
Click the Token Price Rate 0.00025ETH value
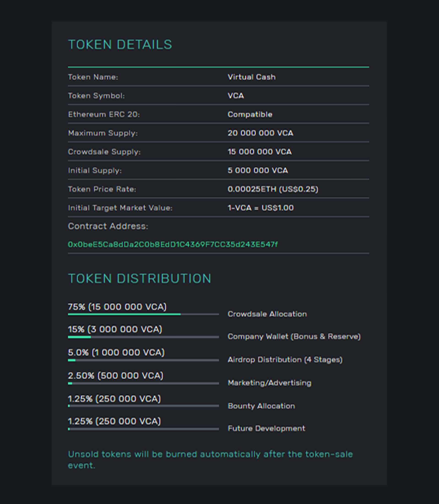pyautogui.click(x=273, y=189)
